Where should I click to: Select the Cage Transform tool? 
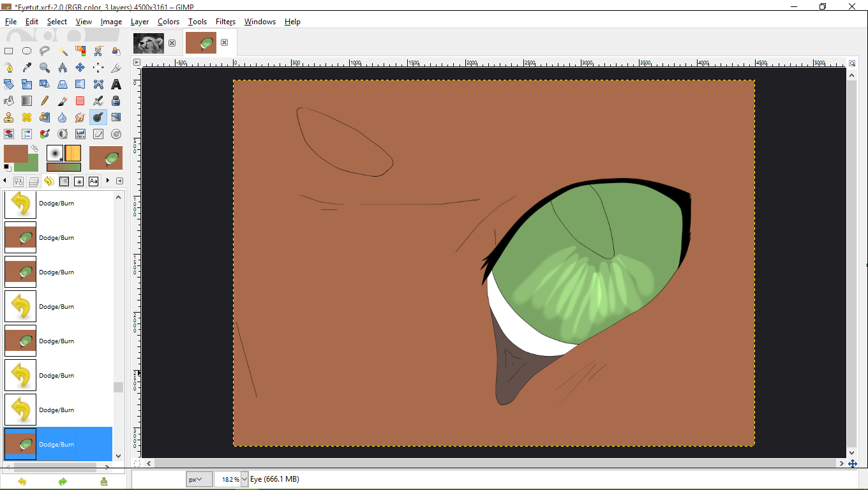click(98, 84)
